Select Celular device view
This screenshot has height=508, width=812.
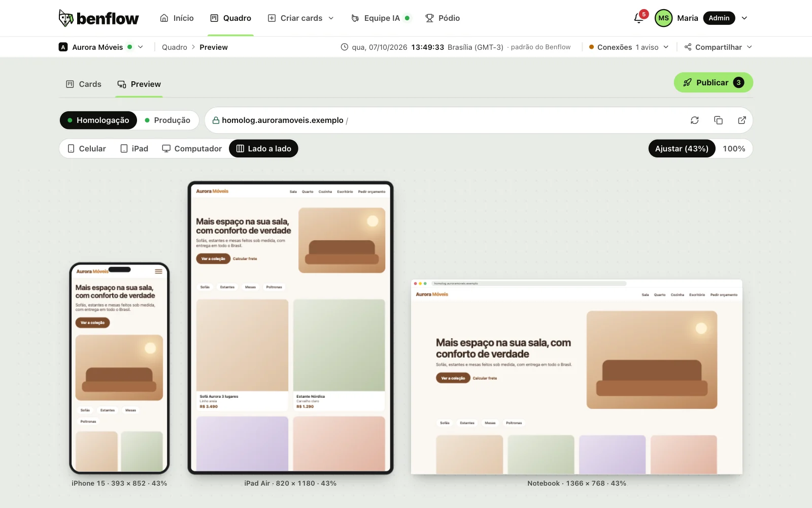click(87, 149)
